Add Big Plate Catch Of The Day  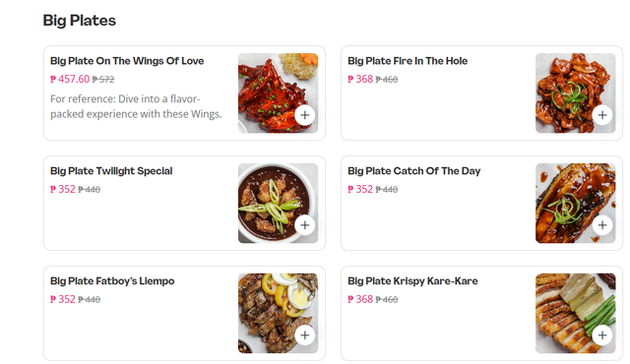[602, 225]
